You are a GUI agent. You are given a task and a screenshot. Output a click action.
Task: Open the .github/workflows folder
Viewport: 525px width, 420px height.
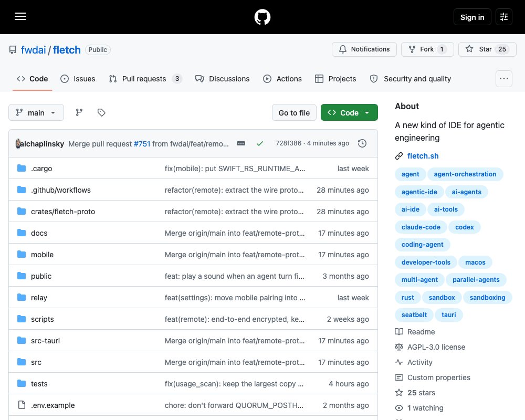click(60, 190)
